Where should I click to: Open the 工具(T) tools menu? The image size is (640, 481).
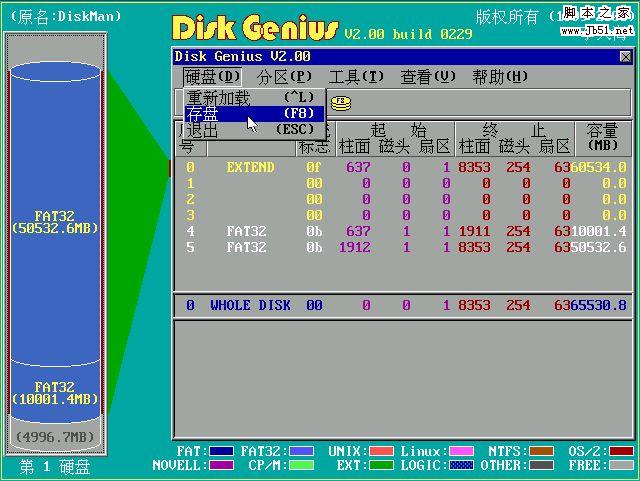tap(356, 76)
